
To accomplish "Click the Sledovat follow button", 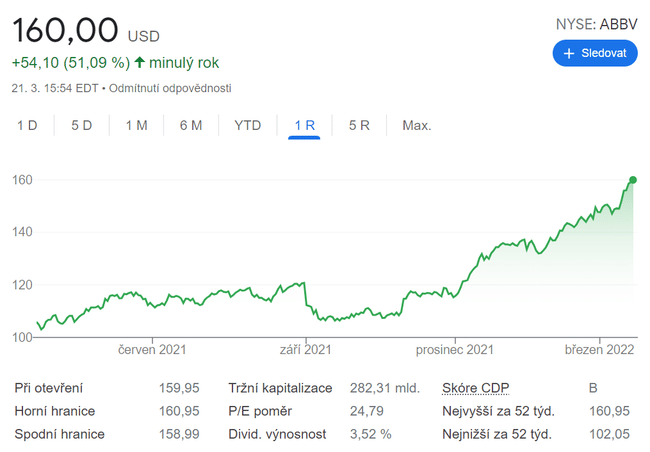I will click(x=594, y=53).
